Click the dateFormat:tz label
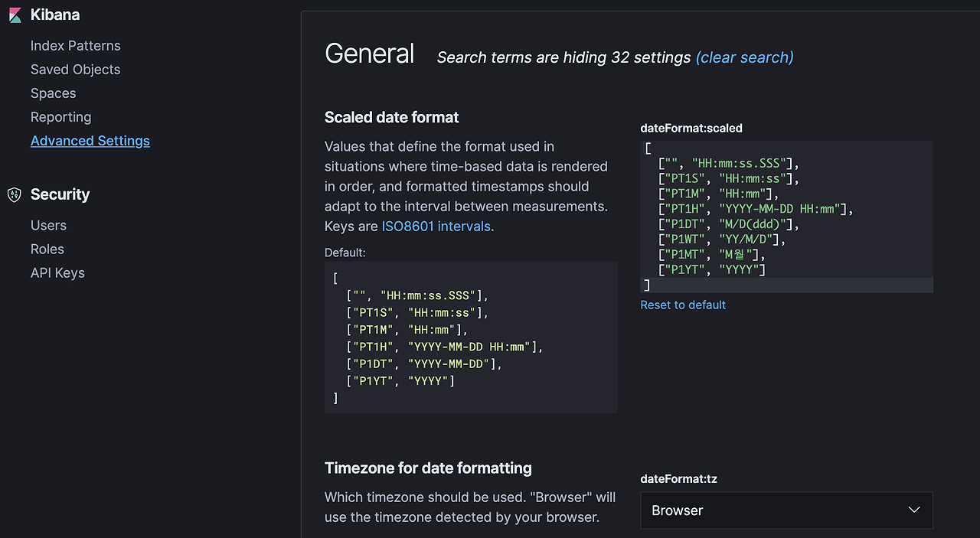This screenshot has width=980, height=538. [x=679, y=478]
